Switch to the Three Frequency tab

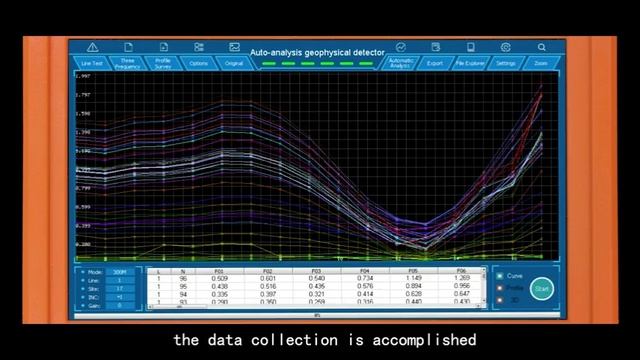(x=127, y=63)
